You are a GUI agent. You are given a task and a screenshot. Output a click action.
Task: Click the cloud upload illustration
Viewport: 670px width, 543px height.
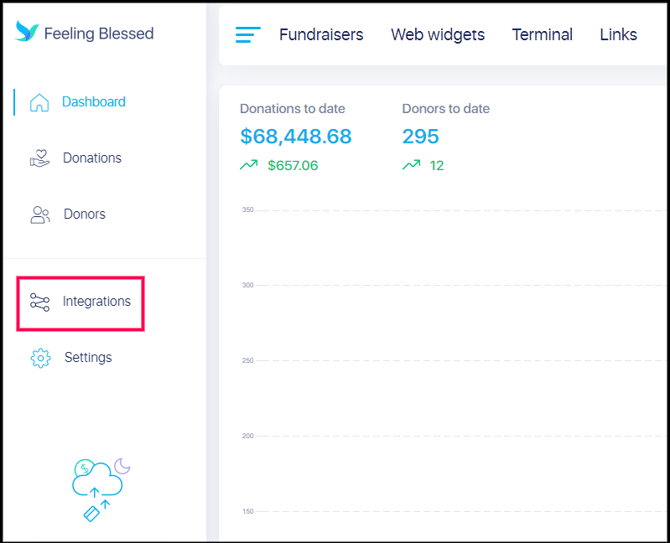(x=101, y=490)
